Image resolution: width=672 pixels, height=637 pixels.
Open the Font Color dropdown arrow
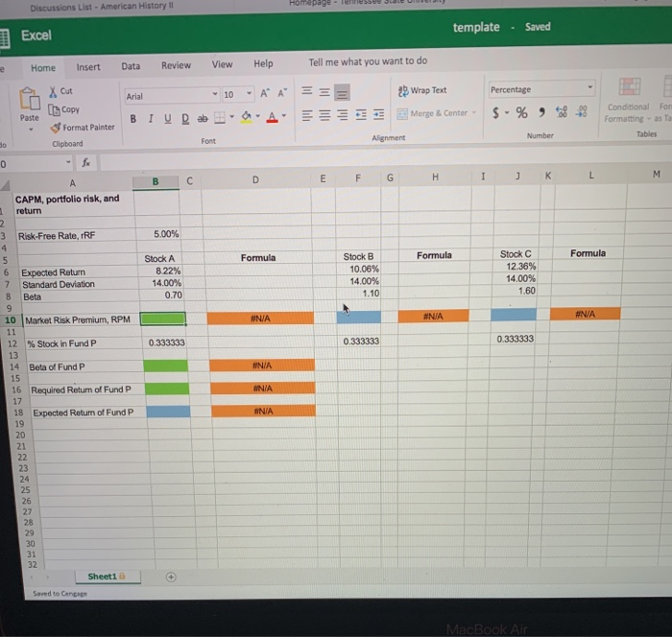[x=284, y=115]
